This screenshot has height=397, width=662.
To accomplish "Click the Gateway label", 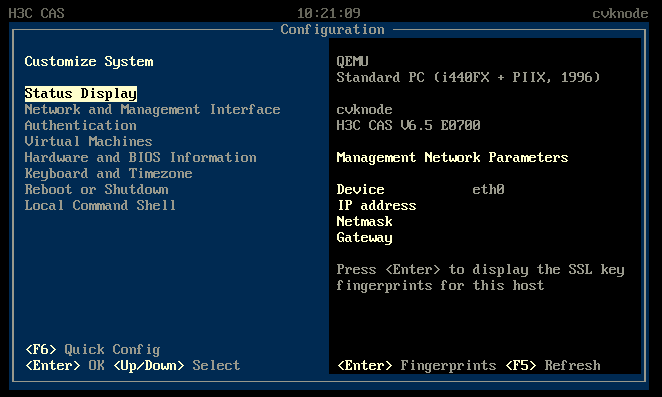I will (365, 238).
